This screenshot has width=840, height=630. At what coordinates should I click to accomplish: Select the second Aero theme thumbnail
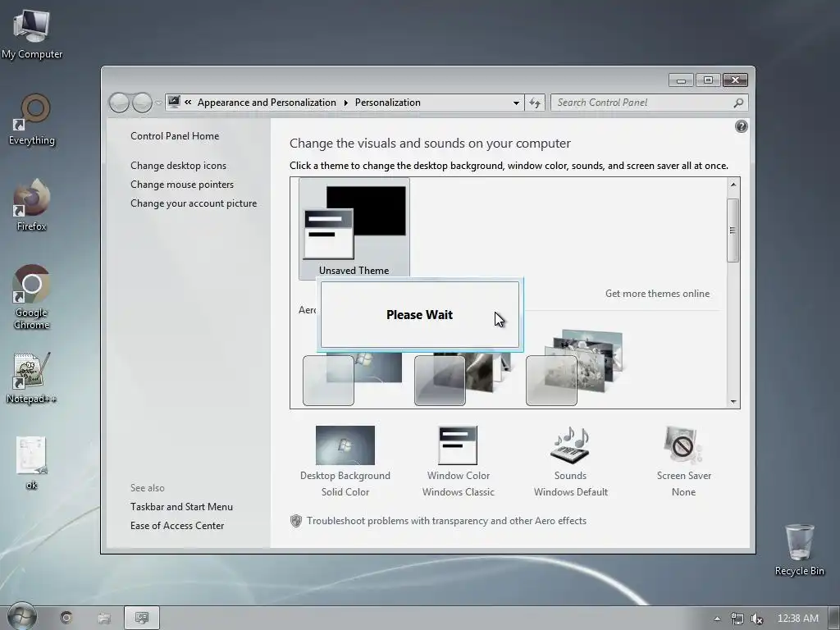(463, 378)
